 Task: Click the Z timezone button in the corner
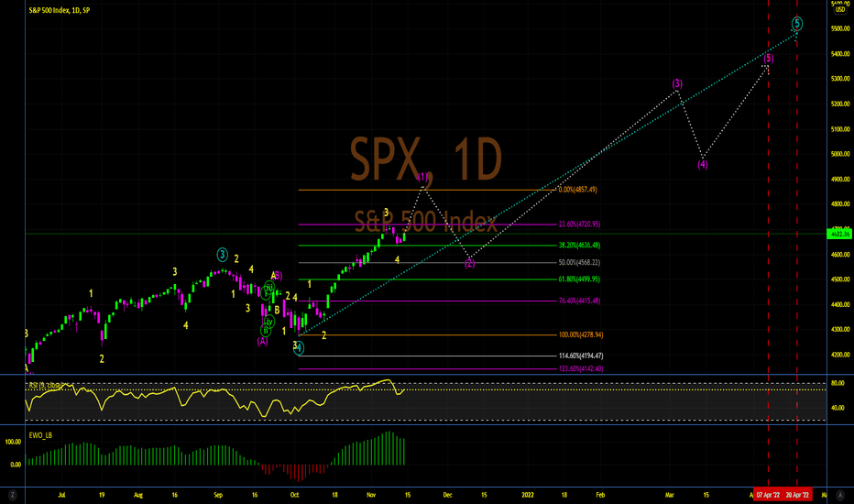click(x=12, y=495)
